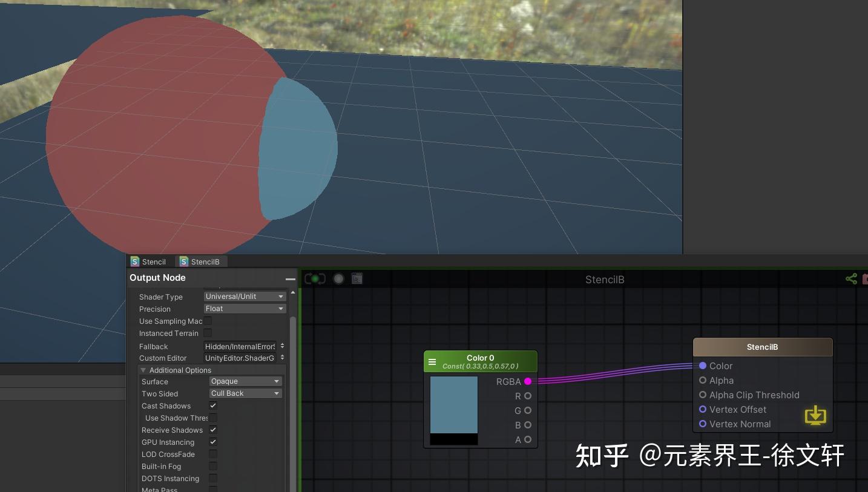
Task: Enable LOD CrossFade
Action: point(212,454)
